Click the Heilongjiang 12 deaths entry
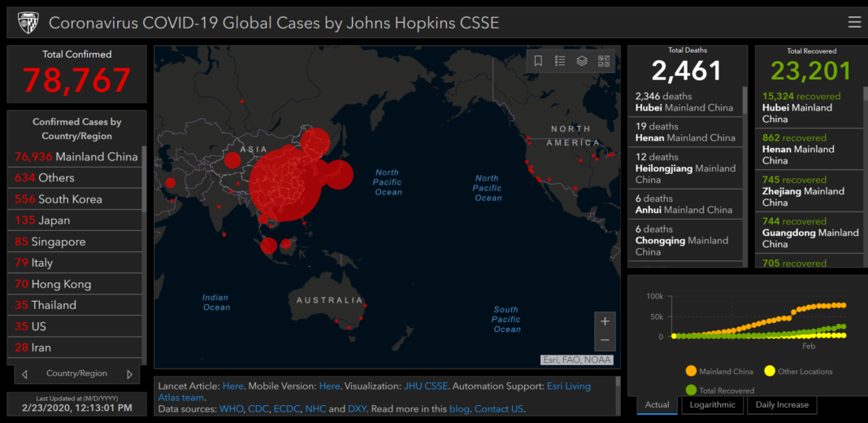The width and height of the screenshot is (868, 423). [x=685, y=168]
